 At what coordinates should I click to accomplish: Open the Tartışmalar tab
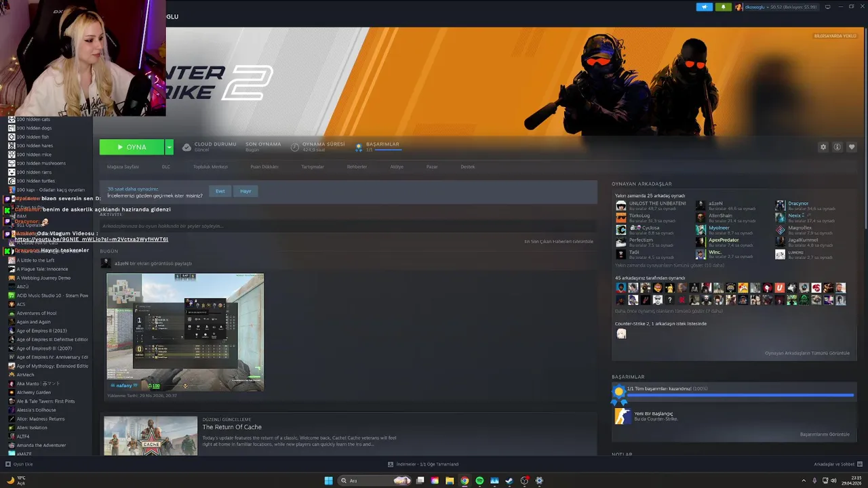coord(313,167)
